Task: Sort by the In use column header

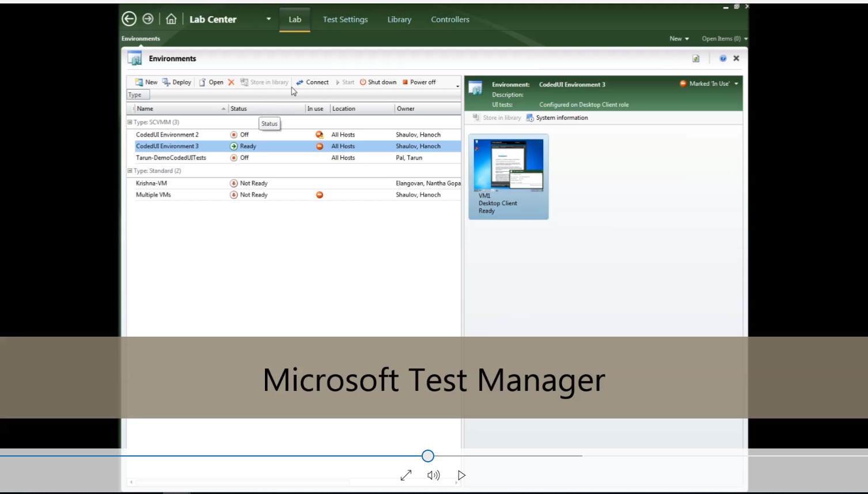Action: click(317, 108)
